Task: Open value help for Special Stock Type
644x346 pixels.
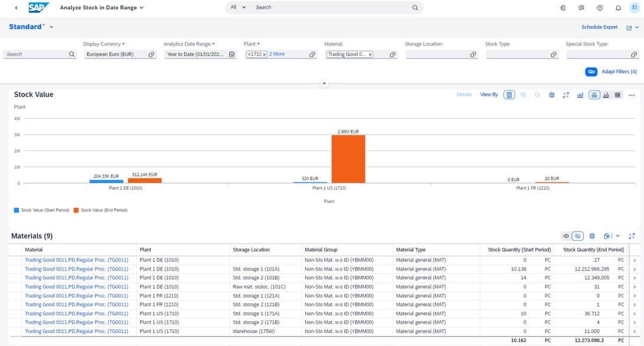Action: [634, 54]
